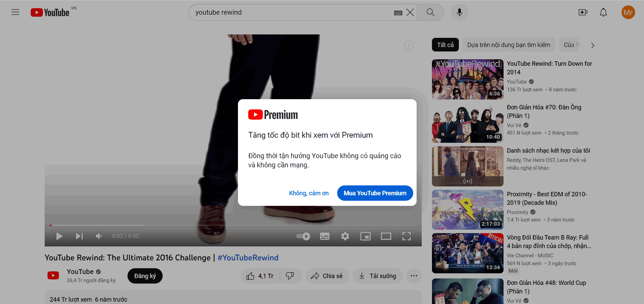Image resolution: width=644 pixels, height=304 pixels.
Task: Go to YouTube home via logo
Action: pyautogui.click(x=50, y=12)
